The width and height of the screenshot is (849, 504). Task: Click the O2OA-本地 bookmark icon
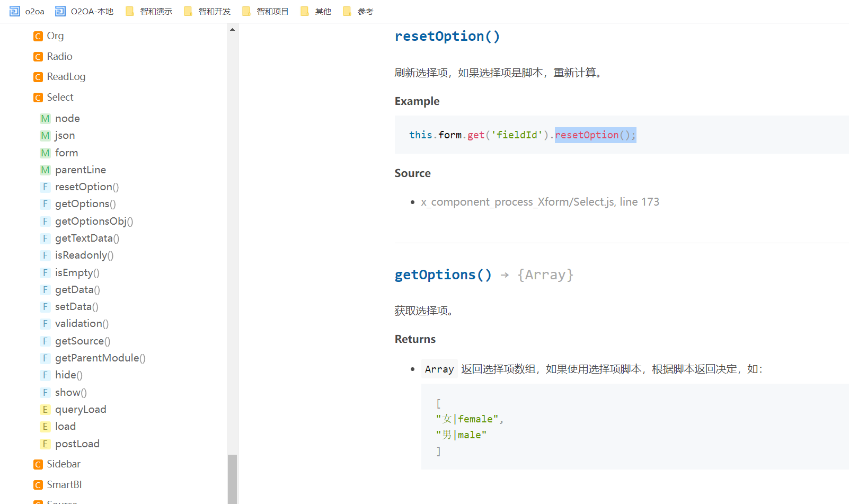click(59, 11)
